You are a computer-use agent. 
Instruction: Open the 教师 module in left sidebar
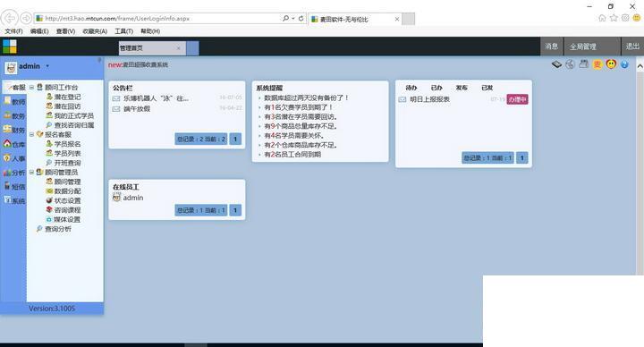15,101
